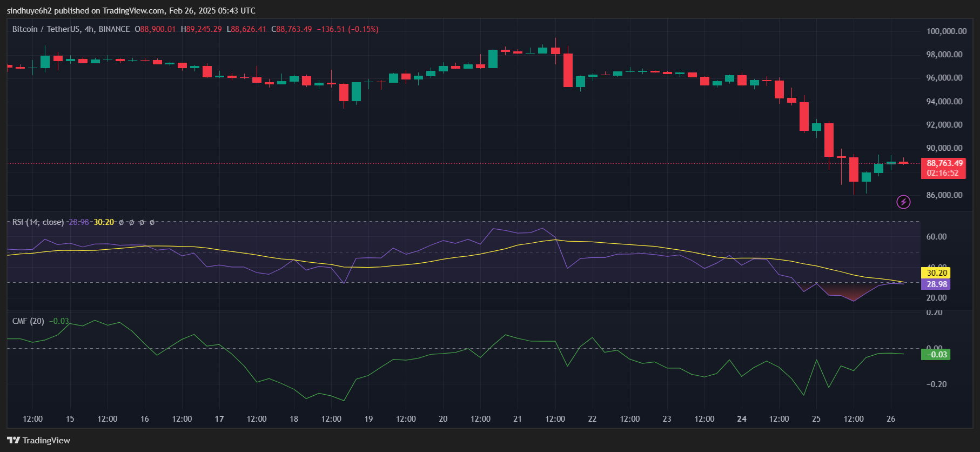Click the 86,000.00 price axis label
Screen dimensions: 980x452
[x=944, y=195]
